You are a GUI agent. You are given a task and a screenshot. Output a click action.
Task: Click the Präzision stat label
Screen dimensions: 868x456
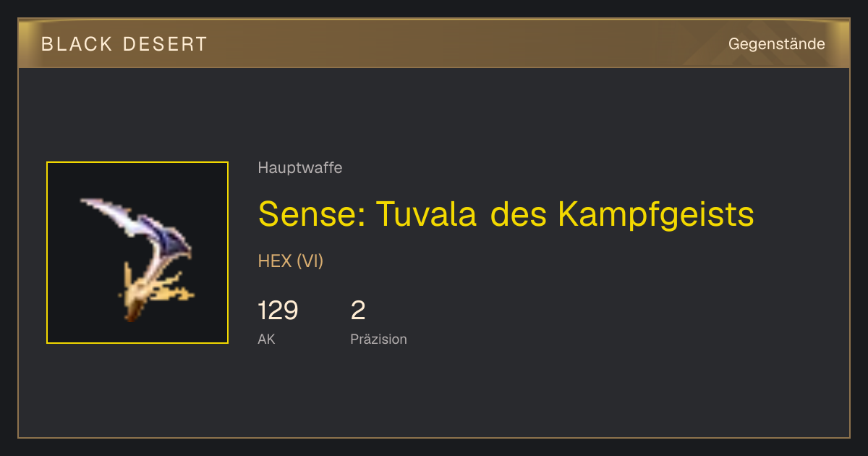click(378, 339)
